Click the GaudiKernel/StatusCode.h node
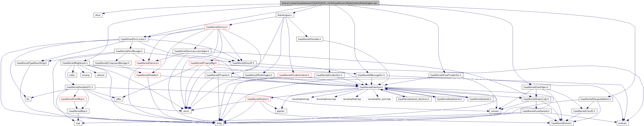This screenshot has height=126, width=644. click(x=536, y=99)
